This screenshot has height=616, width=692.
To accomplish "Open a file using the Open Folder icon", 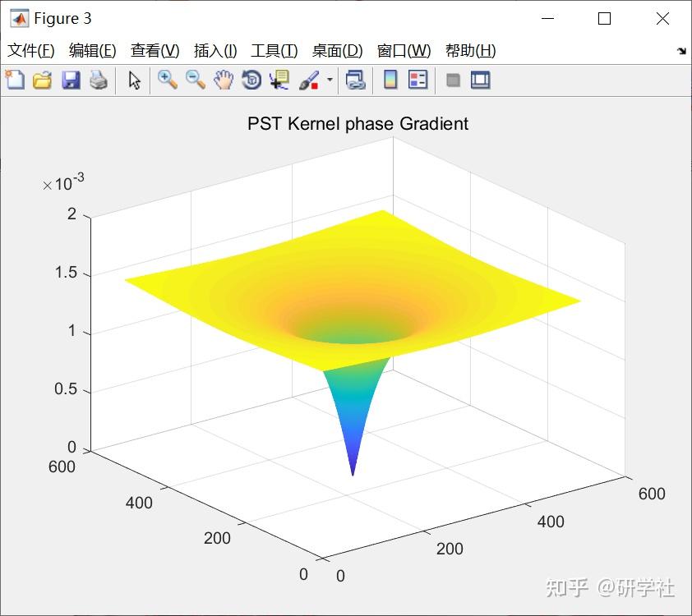I will [x=43, y=80].
